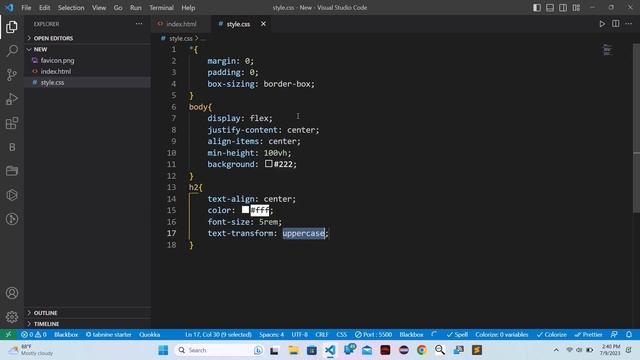Open the Manage gear icon

coord(12,317)
